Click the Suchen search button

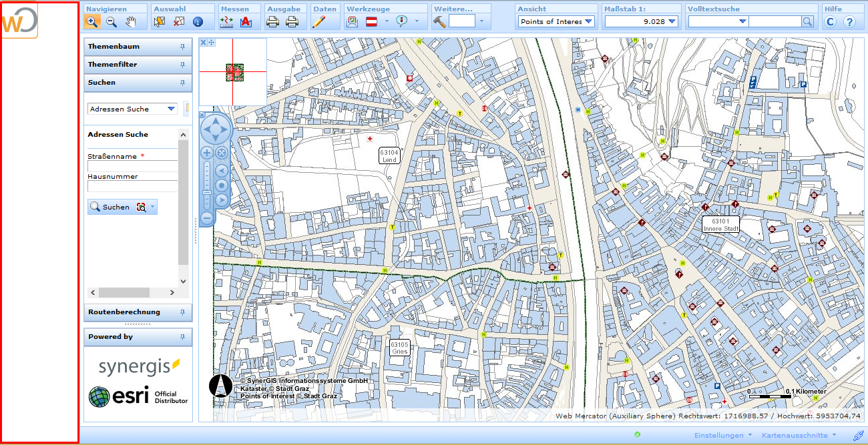(x=110, y=207)
